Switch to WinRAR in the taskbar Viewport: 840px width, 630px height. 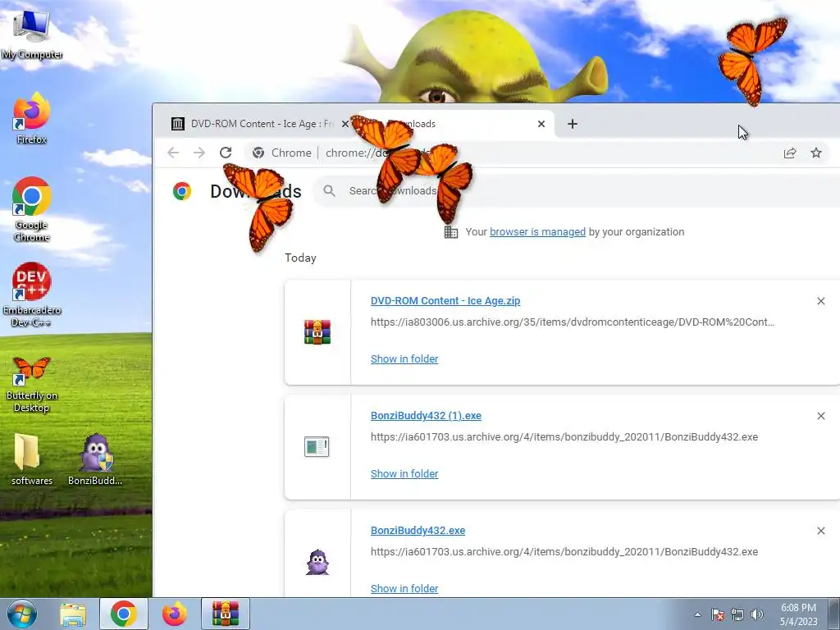click(226, 614)
